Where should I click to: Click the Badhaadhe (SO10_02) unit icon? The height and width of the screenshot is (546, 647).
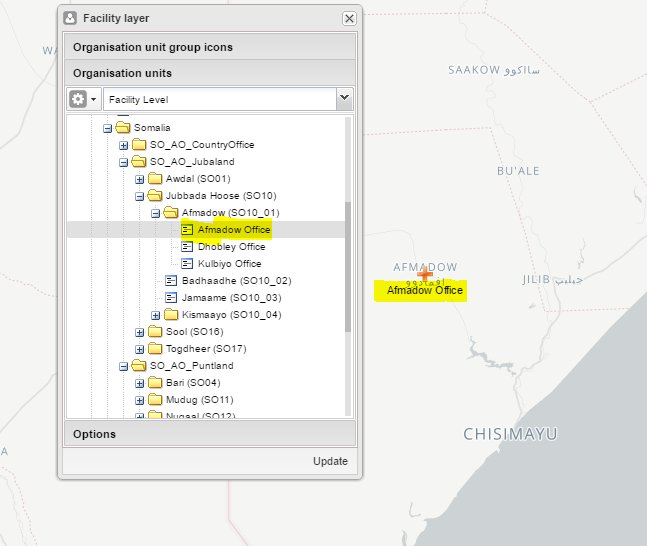click(x=171, y=280)
